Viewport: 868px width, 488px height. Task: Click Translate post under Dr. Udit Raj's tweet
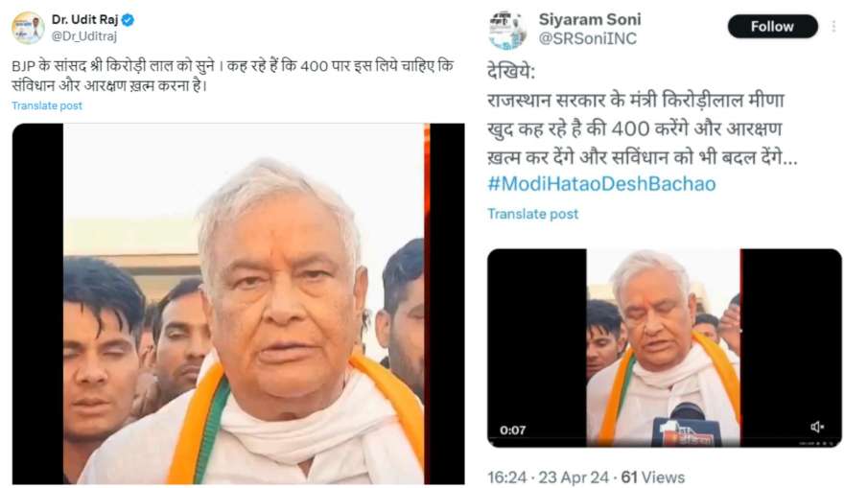tap(47, 105)
